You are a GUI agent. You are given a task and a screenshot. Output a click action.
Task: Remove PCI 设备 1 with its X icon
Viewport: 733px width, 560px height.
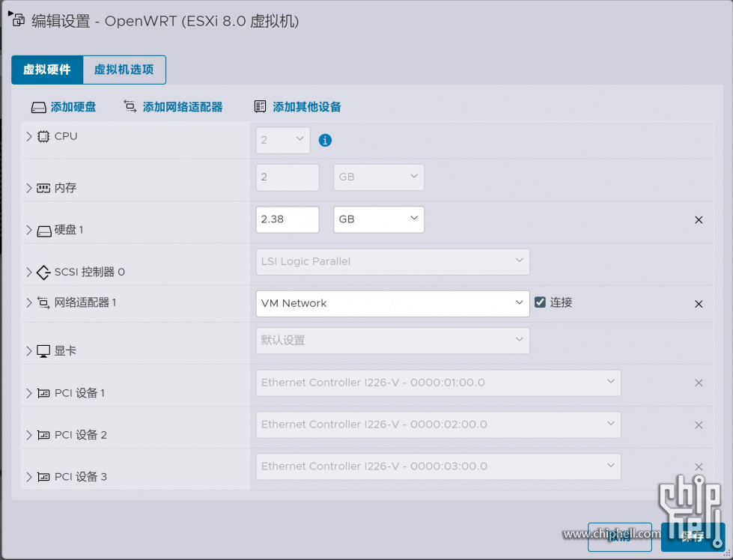699,383
